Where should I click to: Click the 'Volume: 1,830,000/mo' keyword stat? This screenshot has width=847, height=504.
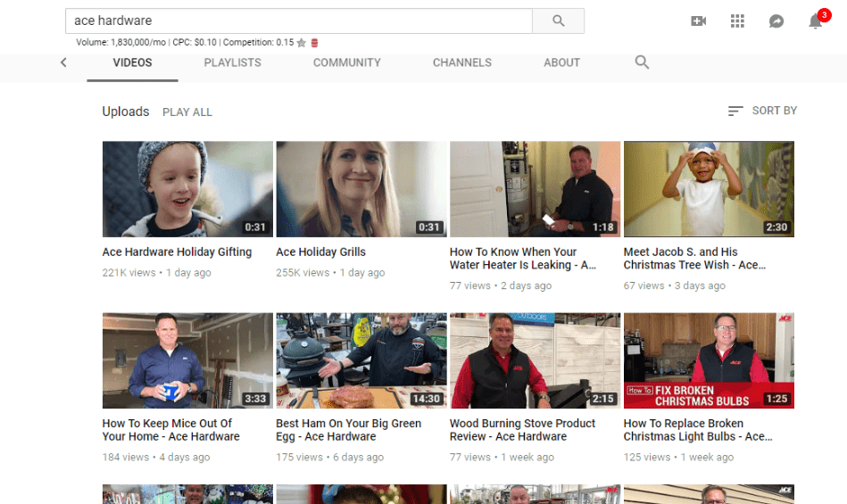(x=121, y=43)
